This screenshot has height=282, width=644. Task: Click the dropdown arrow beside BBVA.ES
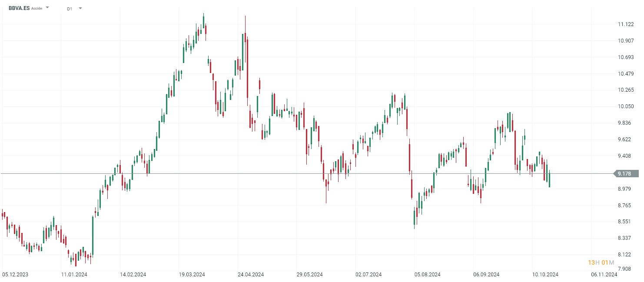[x=48, y=8]
